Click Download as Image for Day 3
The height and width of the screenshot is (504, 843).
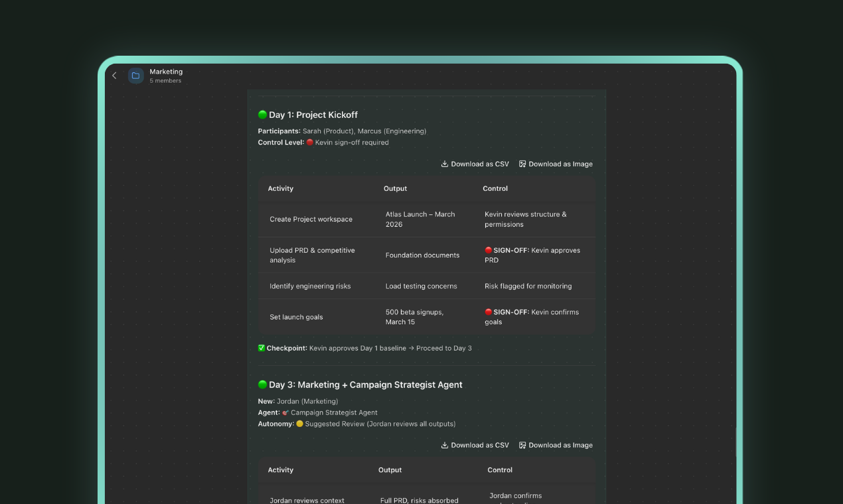[x=560, y=445]
